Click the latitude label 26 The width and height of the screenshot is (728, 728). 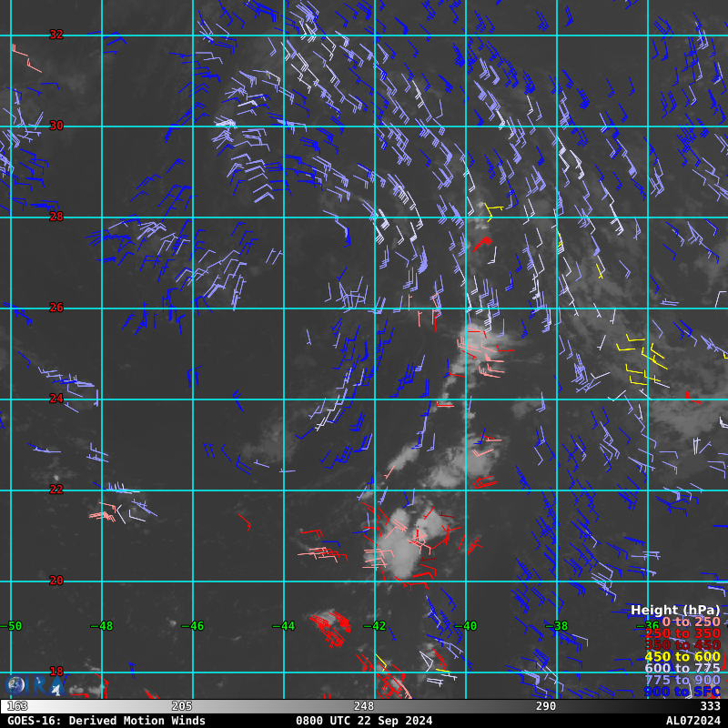click(x=56, y=308)
